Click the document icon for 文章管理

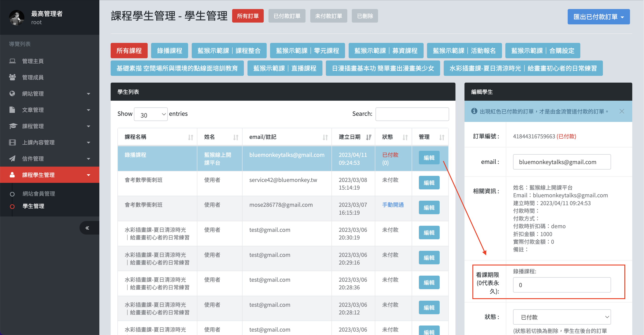pos(12,110)
